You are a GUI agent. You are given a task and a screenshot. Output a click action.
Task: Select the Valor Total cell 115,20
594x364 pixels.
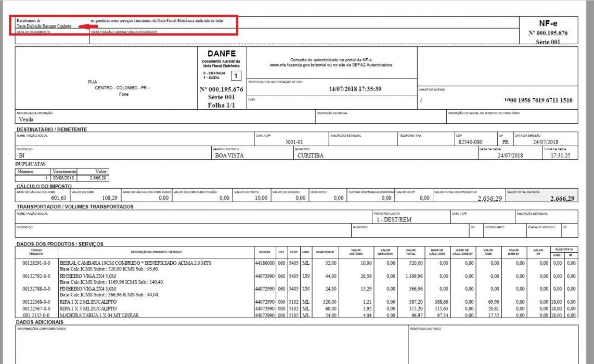click(416, 309)
